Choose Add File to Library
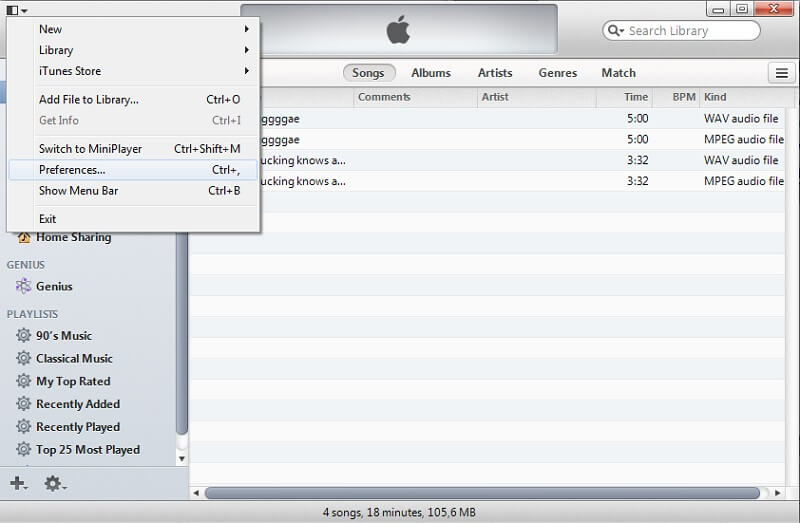Viewport: 800px width, 523px height. click(133, 99)
